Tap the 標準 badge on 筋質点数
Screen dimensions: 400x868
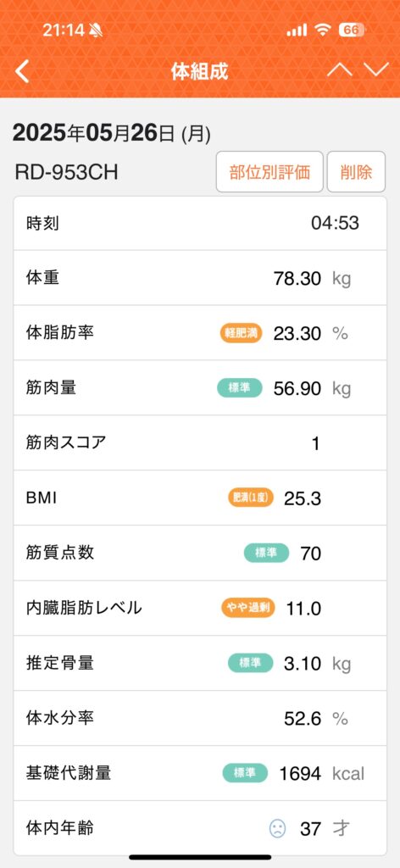tap(267, 553)
